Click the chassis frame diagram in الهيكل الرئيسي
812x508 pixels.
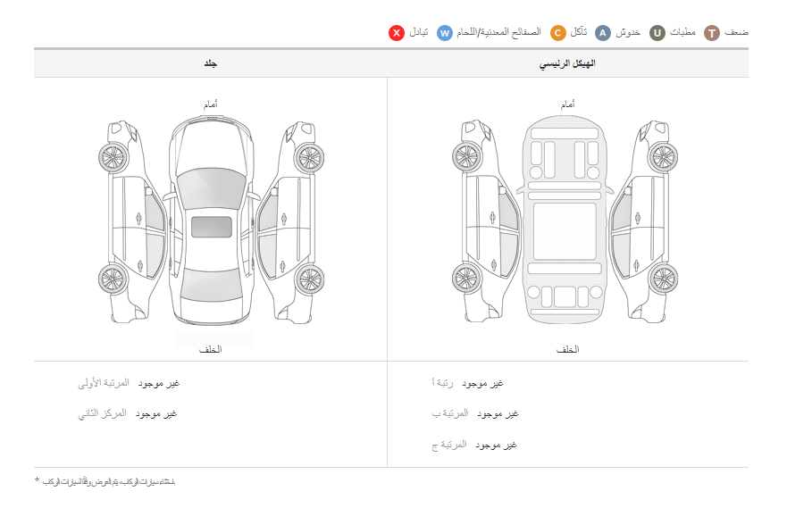pos(565,219)
